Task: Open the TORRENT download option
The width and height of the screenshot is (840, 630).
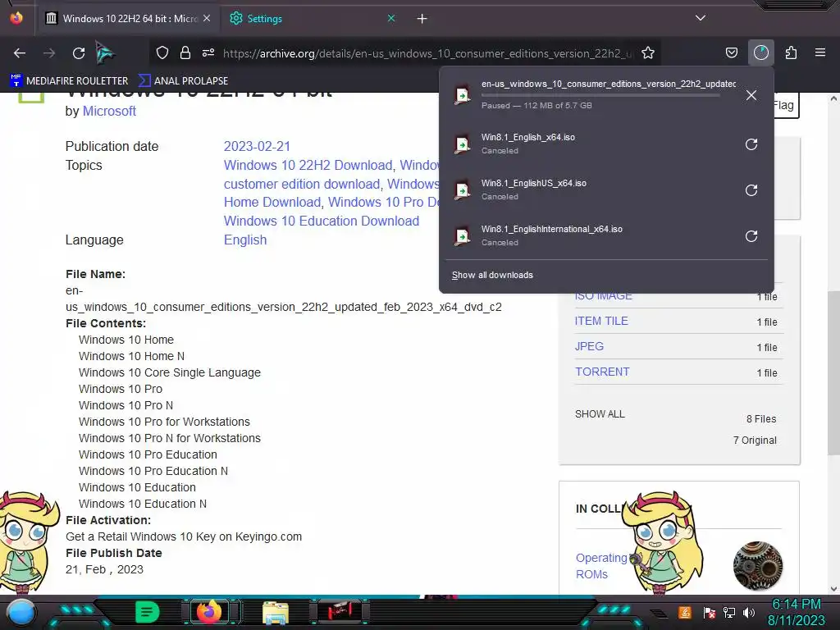Action: coord(602,372)
